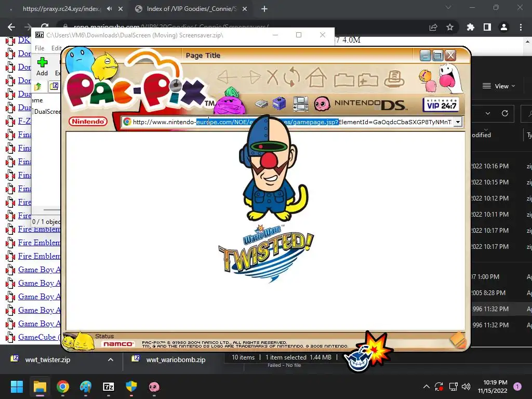The width and height of the screenshot is (532, 399).
Task: Open the F-Z link in the file index
Action: tap(24, 121)
